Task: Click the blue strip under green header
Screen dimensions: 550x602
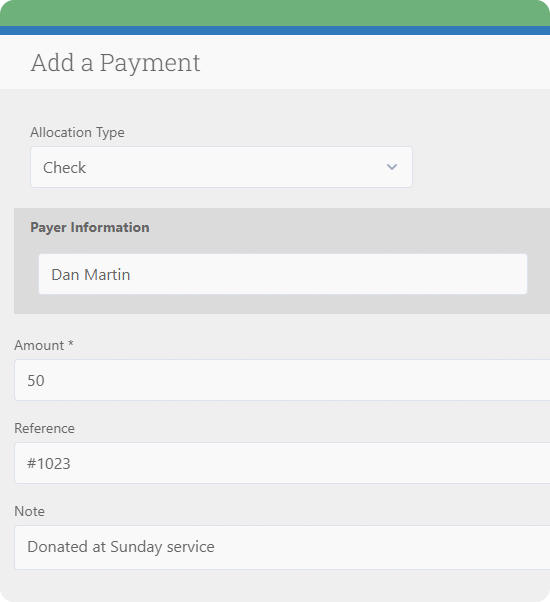Action: [x=275, y=31]
